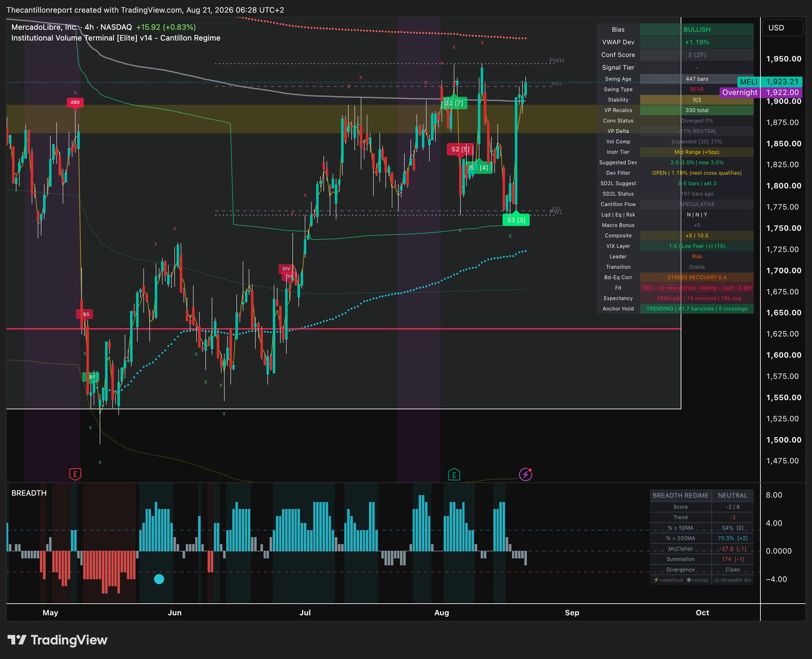Click the 8.00 Breadth axis label

(x=774, y=495)
